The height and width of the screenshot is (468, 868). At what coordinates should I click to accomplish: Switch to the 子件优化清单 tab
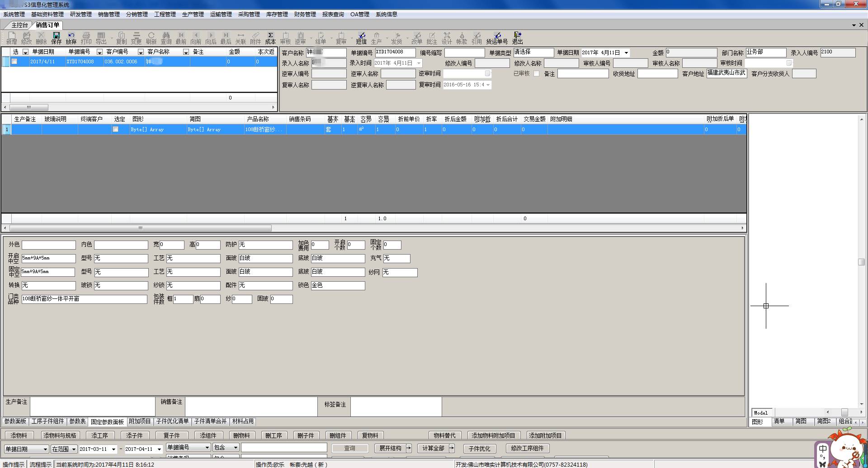point(172,421)
